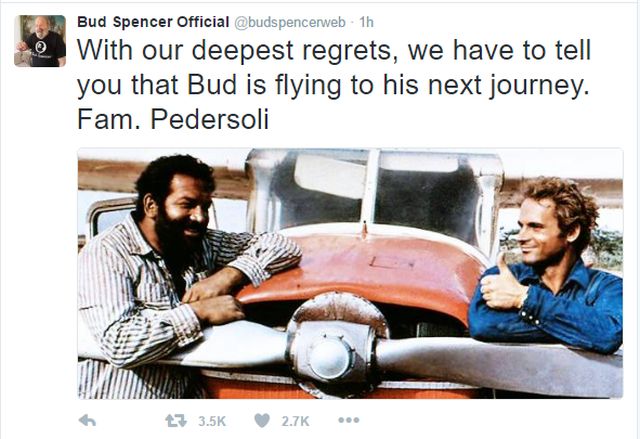Visit the @budspencerweb handle link
The image size is (640, 439).
(283, 21)
